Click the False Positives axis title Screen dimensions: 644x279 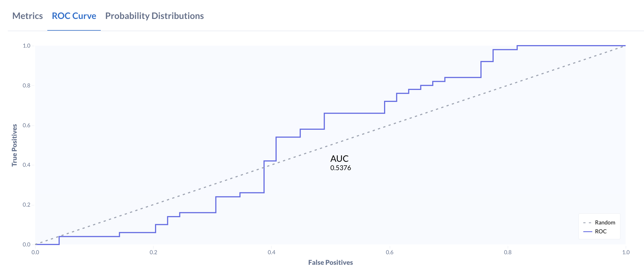click(330, 263)
